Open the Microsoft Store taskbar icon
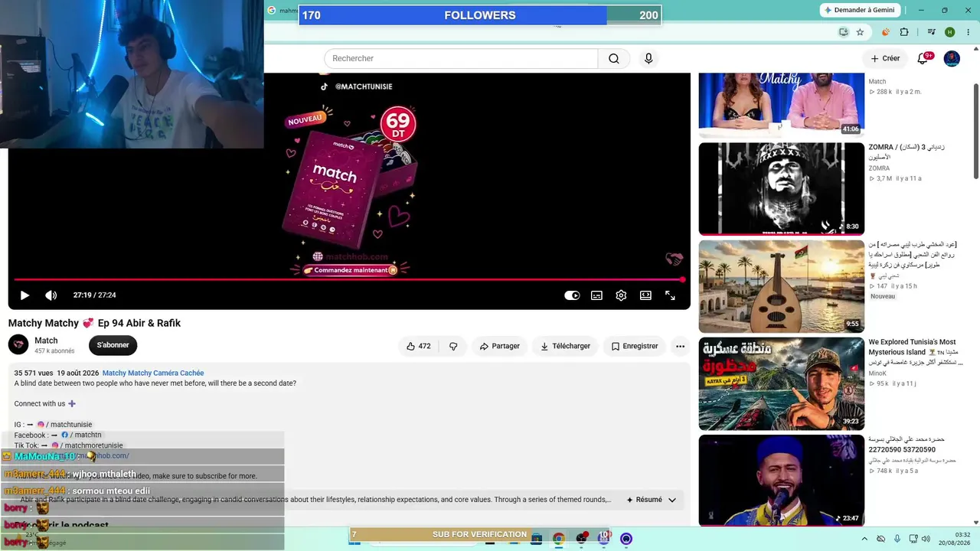This screenshot has height=551, width=980. (537, 539)
